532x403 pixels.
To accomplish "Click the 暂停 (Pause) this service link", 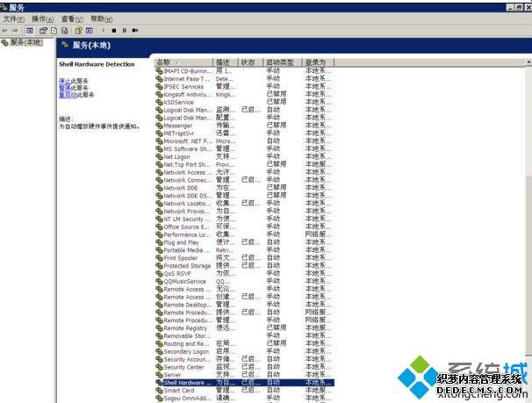I will pyautogui.click(x=64, y=88).
